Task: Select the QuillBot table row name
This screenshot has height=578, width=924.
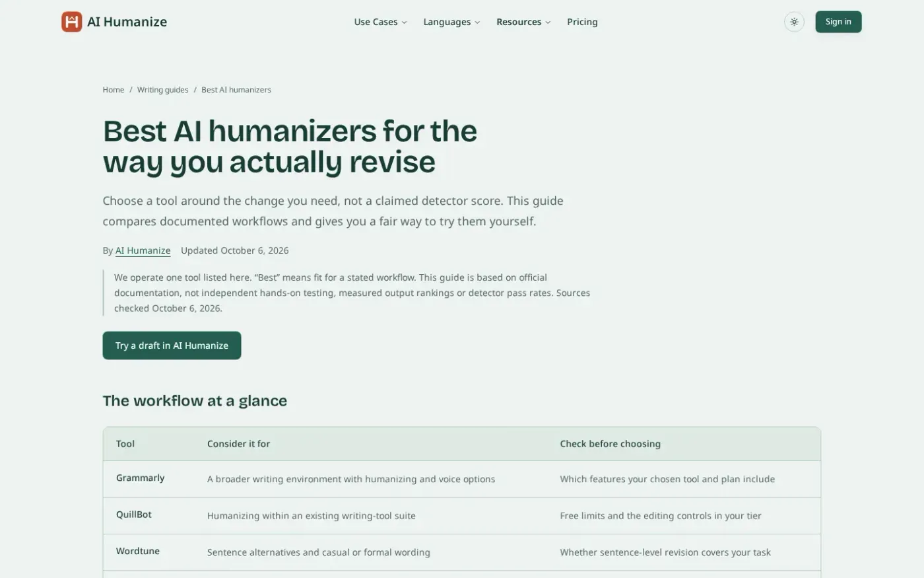Action: click(134, 515)
